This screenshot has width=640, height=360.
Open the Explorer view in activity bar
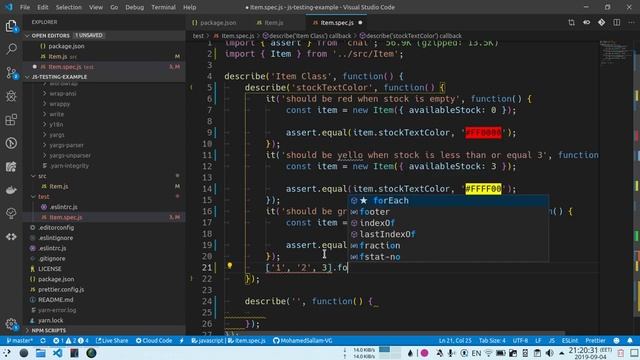11,26
